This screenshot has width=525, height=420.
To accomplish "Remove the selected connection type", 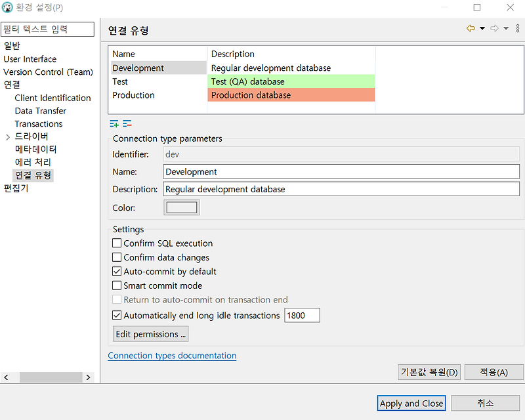I will [x=127, y=123].
